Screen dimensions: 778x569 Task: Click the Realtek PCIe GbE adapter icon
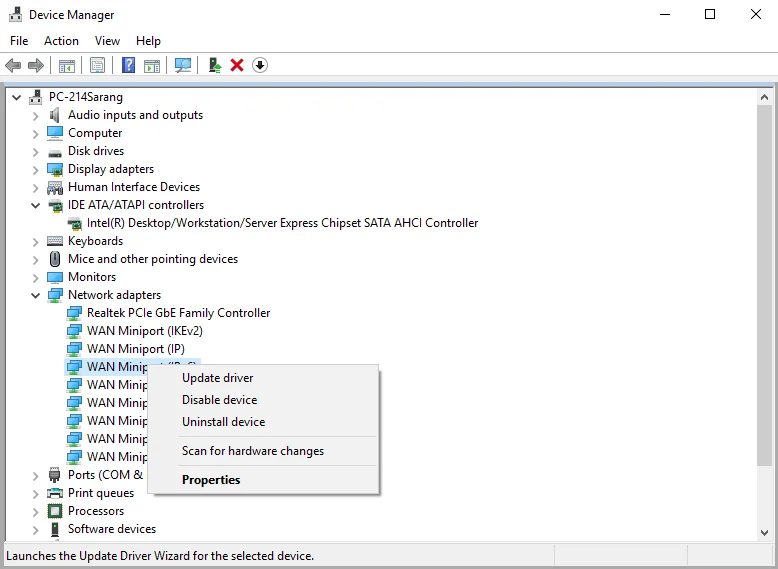74,313
